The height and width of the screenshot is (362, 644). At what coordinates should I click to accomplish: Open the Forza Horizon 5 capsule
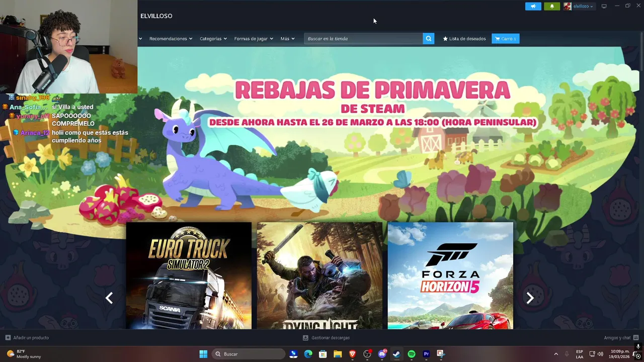pos(450,276)
